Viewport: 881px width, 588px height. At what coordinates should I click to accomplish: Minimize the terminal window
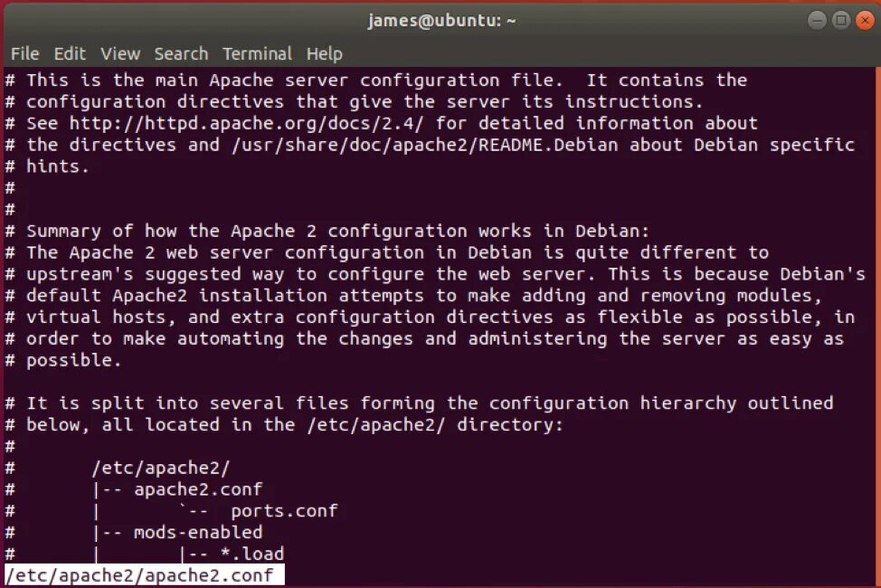(817, 21)
